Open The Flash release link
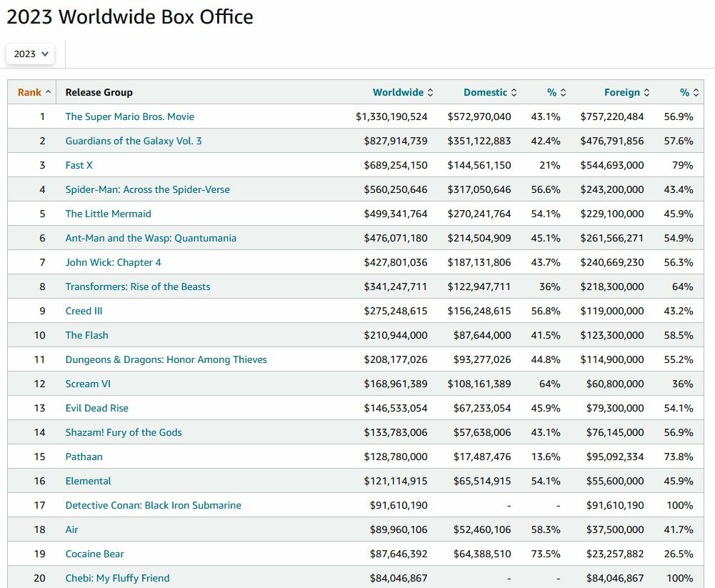Screen dimensions: 715x588 [x=86, y=335]
